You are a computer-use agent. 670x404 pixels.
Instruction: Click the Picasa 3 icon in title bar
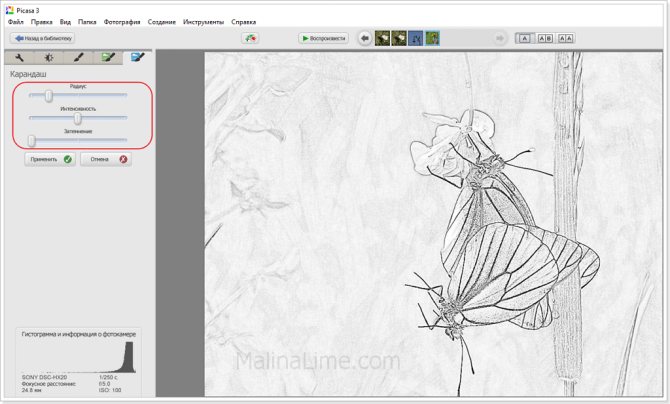[10, 10]
